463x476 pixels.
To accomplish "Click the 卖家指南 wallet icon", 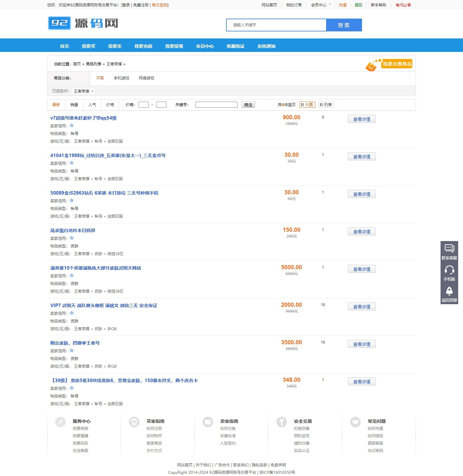I will click(208, 422).
